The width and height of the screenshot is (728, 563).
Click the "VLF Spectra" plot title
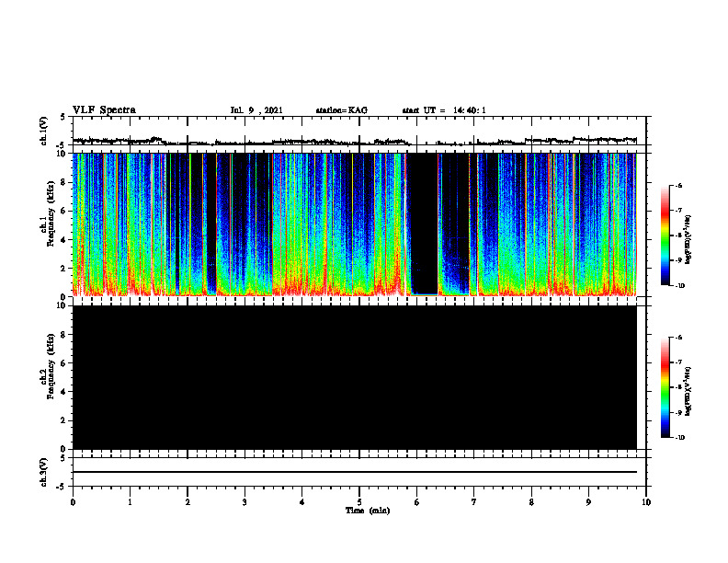105,109
